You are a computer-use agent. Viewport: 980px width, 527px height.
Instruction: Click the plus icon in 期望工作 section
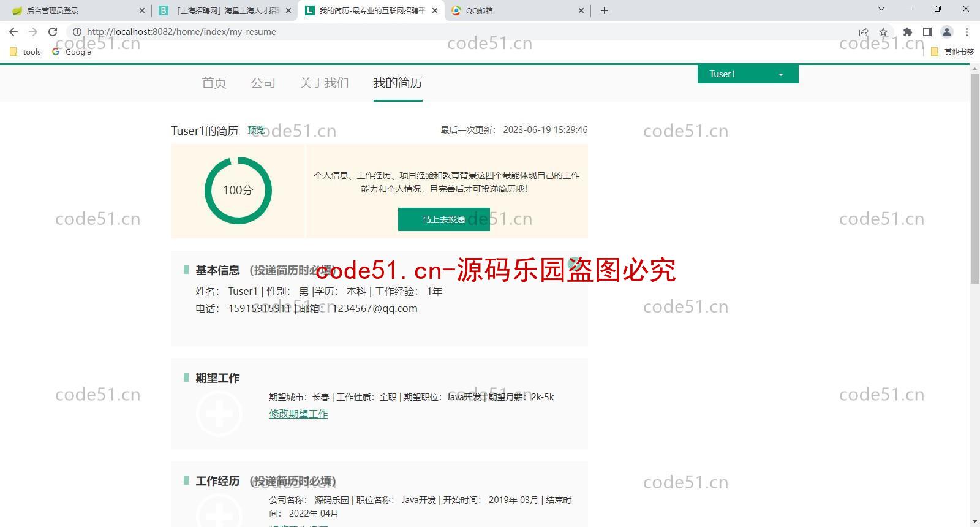click(x=219, y=414)
